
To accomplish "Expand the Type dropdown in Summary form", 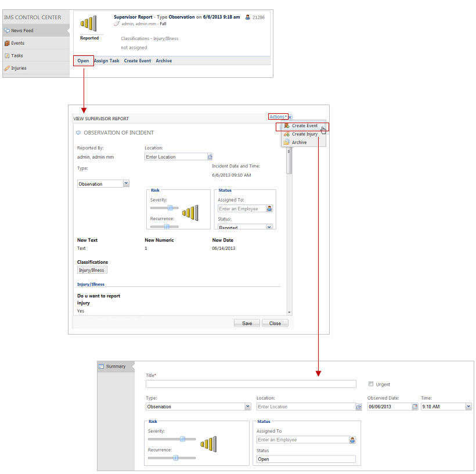I will click(248, 407).
